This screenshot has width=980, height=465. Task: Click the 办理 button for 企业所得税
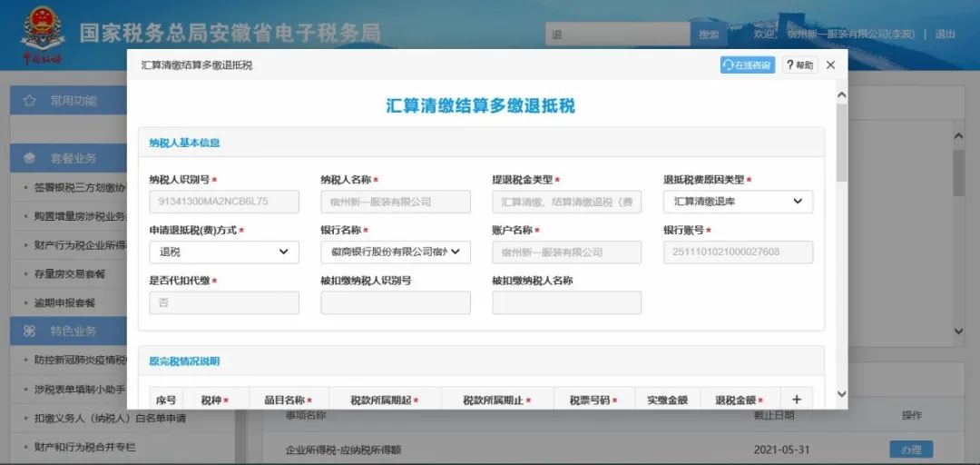pos(911,450)
